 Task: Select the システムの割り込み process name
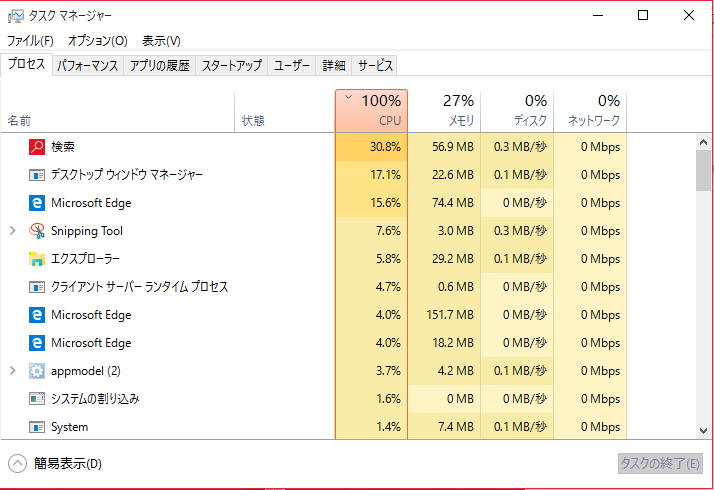pyautogui.click(x=95, y=399)
